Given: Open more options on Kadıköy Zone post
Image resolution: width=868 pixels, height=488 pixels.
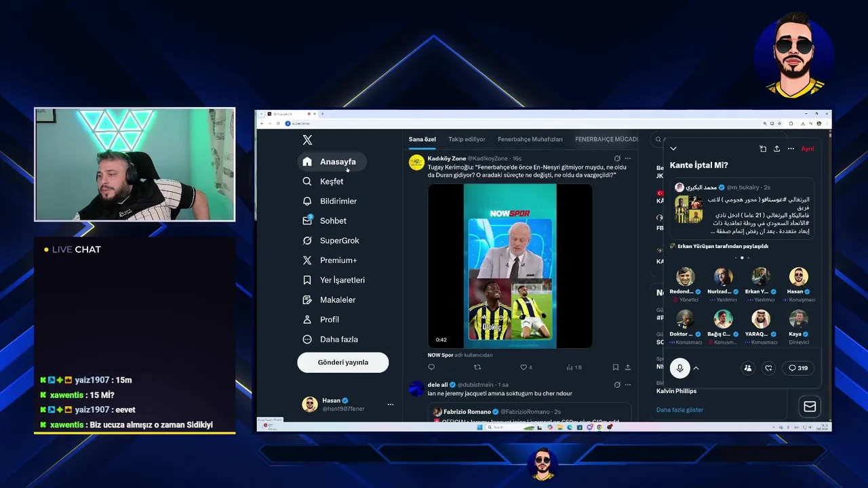Looking at the screenshot, I should coord(628,159).
